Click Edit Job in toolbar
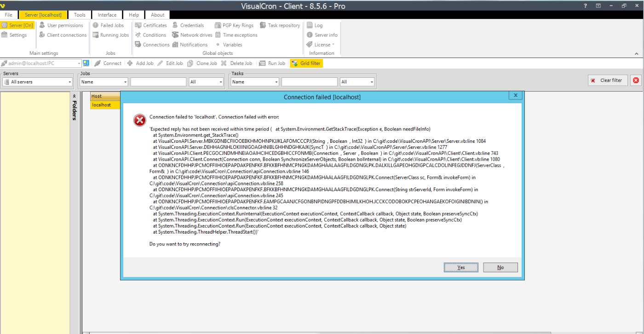644x334 pixels. click(170, 63)
